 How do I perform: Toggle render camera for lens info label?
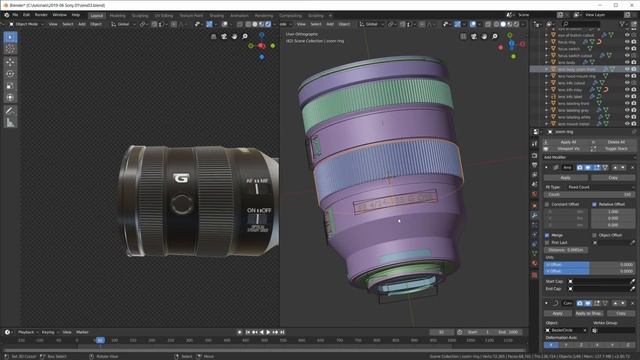[x=634, y=97]
